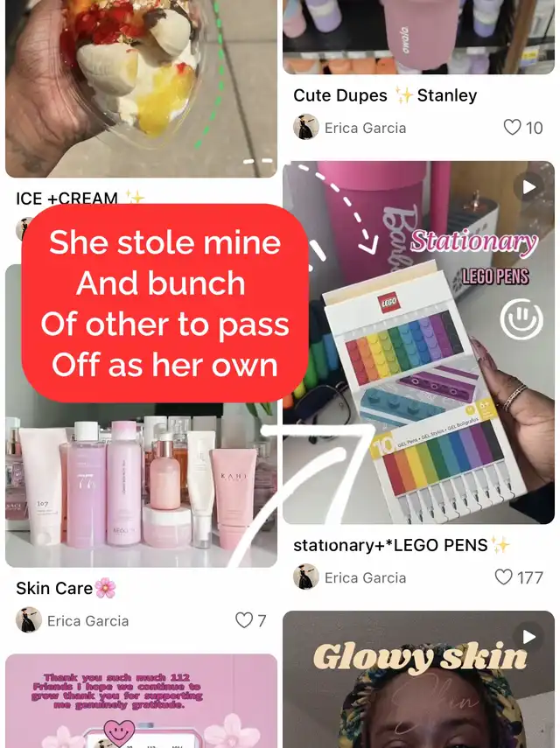Tap smiley face sticker on LEGO video
Screen dimensions: 560x748
tap(521, 319)
